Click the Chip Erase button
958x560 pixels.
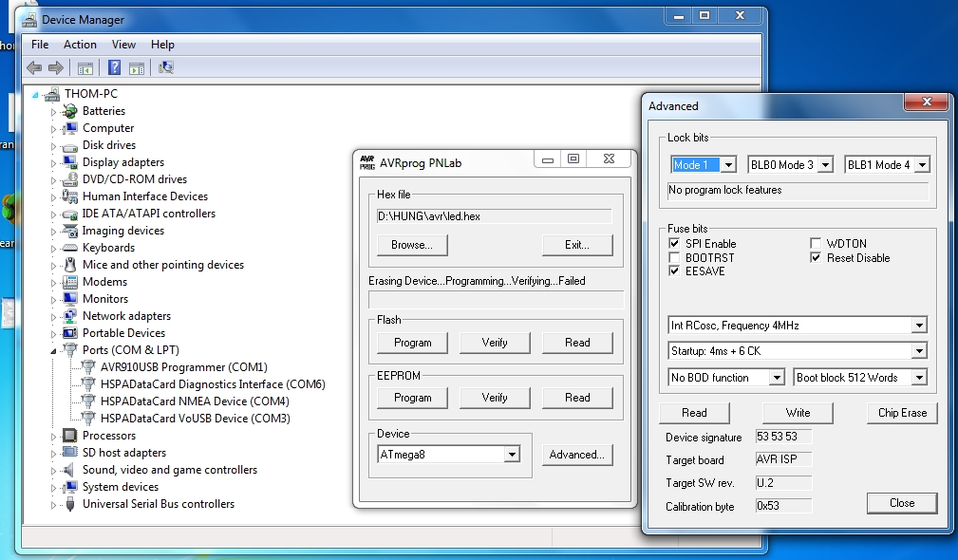901,413
